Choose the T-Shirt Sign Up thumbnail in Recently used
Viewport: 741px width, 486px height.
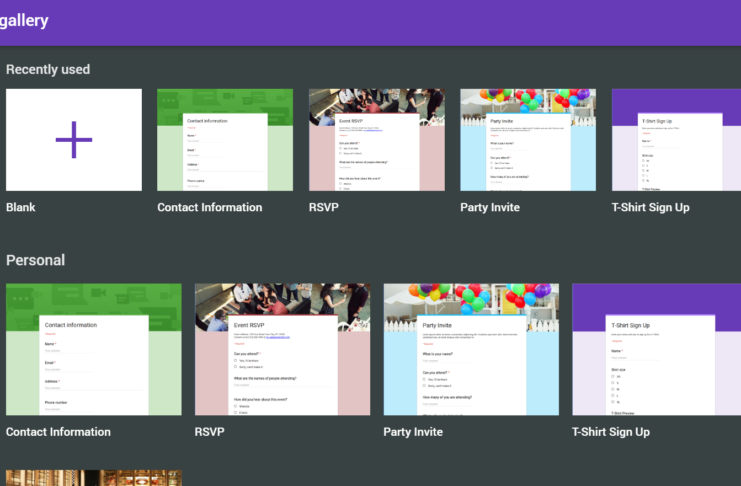click(x=676, y=140)
